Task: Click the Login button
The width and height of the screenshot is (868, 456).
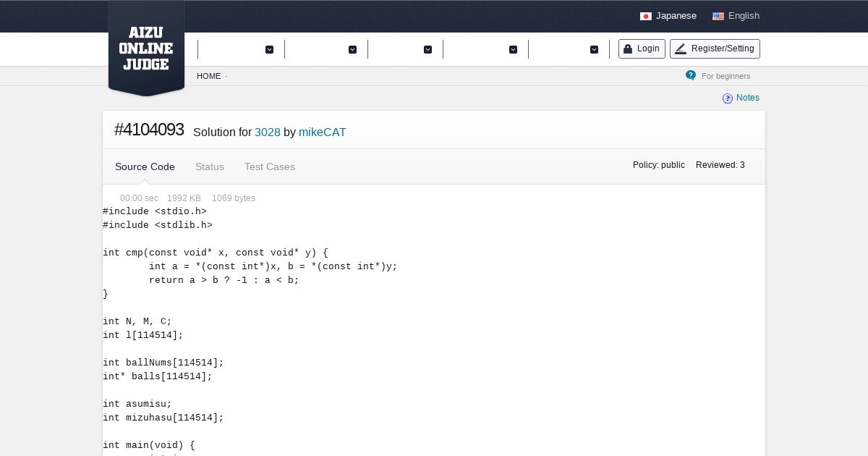Action: coord(642,48)
